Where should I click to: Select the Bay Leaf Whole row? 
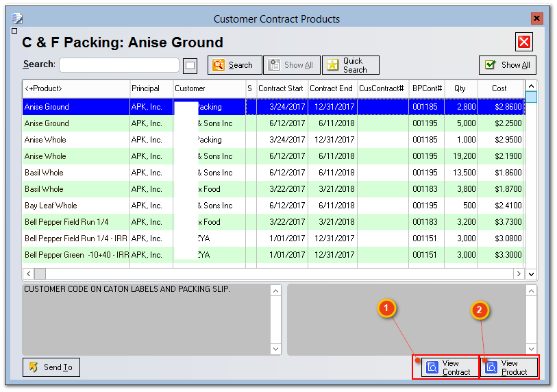click(x=273, y=206)
